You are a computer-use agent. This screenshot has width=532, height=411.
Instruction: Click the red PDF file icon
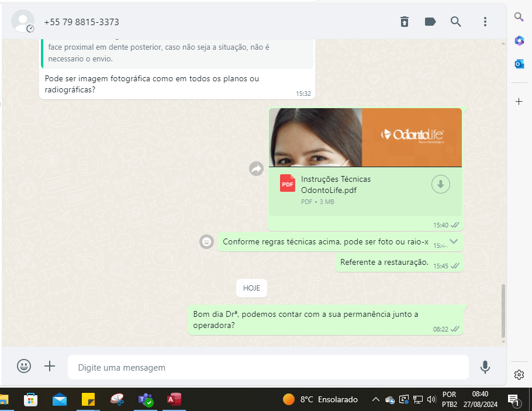288,183
